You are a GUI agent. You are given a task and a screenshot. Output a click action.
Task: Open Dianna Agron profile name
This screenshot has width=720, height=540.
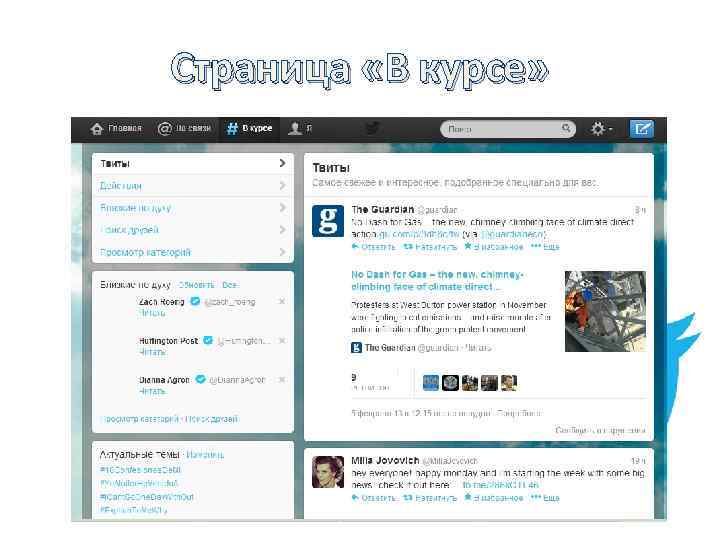pyautogui.click(x=164, y=380)
